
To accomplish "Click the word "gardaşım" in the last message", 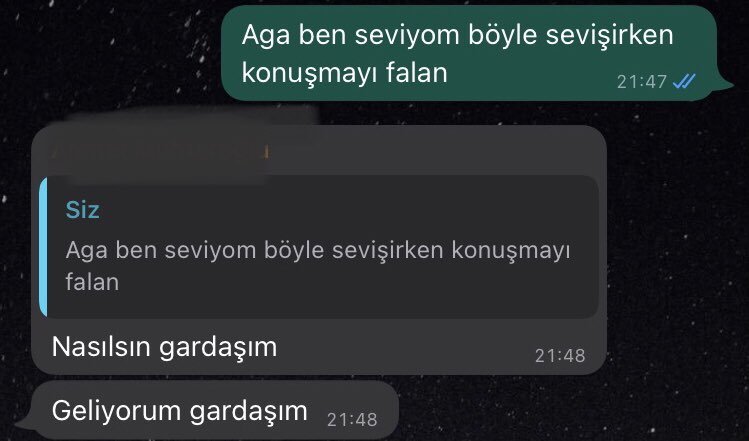I will point(248,412).
